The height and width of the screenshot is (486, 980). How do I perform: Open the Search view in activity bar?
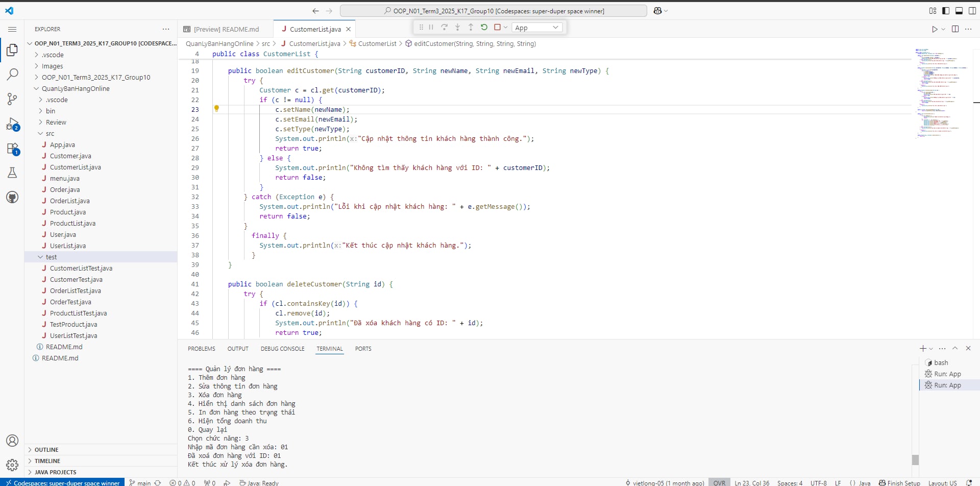12,75
